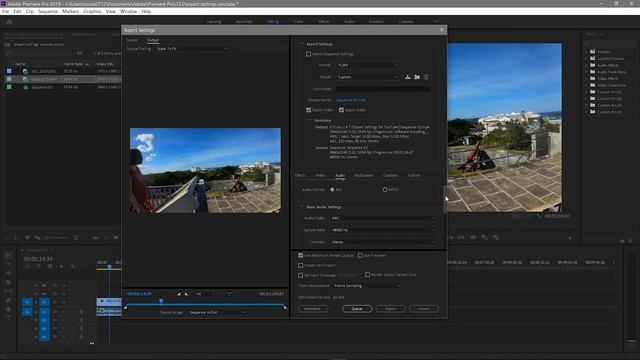640x360 pixels.
Task: Uncheck the Export Audio checkbox
Action: click(x=341, y=110)
